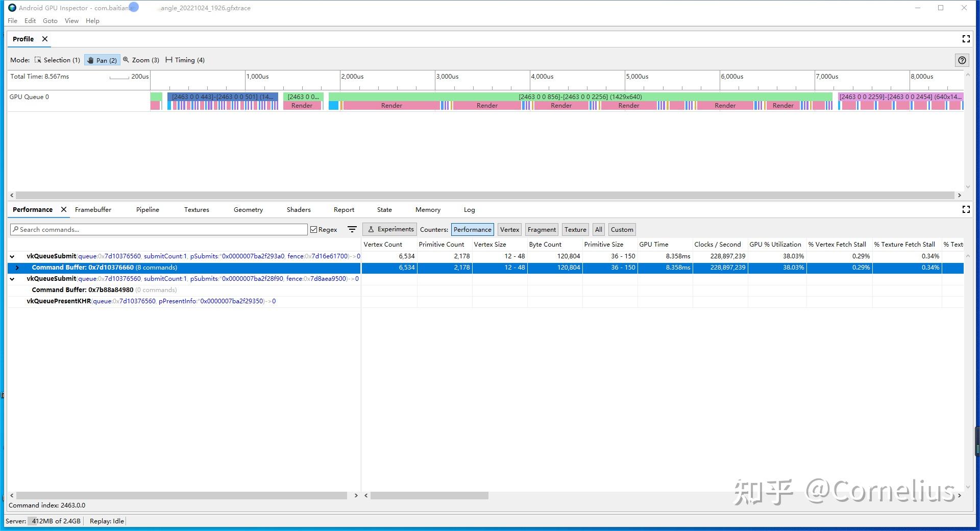Open the Goto menu

coord(50,20)
